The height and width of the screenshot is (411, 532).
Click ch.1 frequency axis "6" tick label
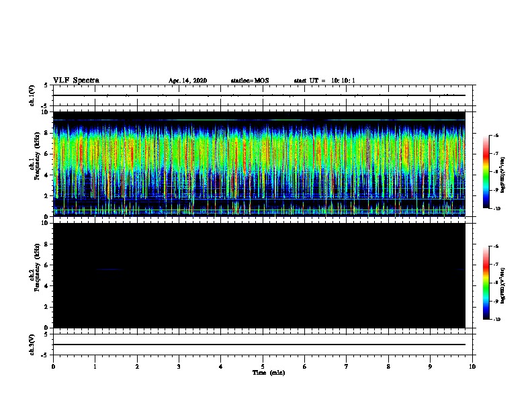47,154
